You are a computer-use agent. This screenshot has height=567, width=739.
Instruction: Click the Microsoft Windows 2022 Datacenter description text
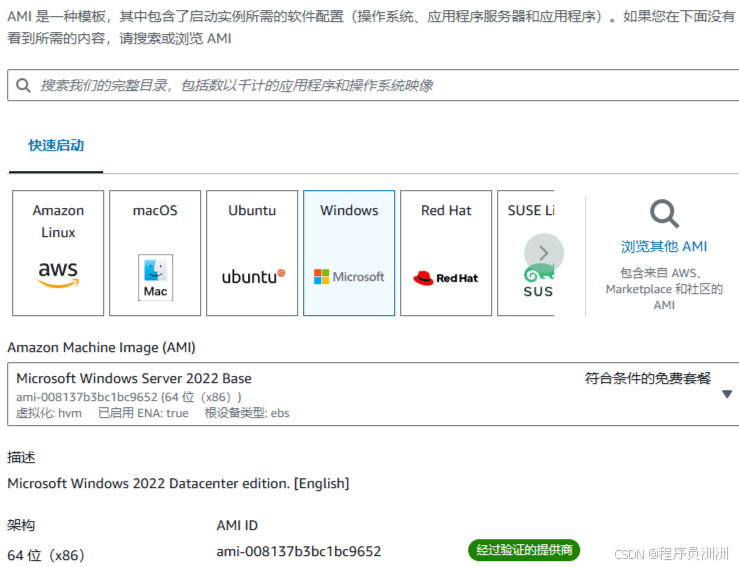click(178, 484)
